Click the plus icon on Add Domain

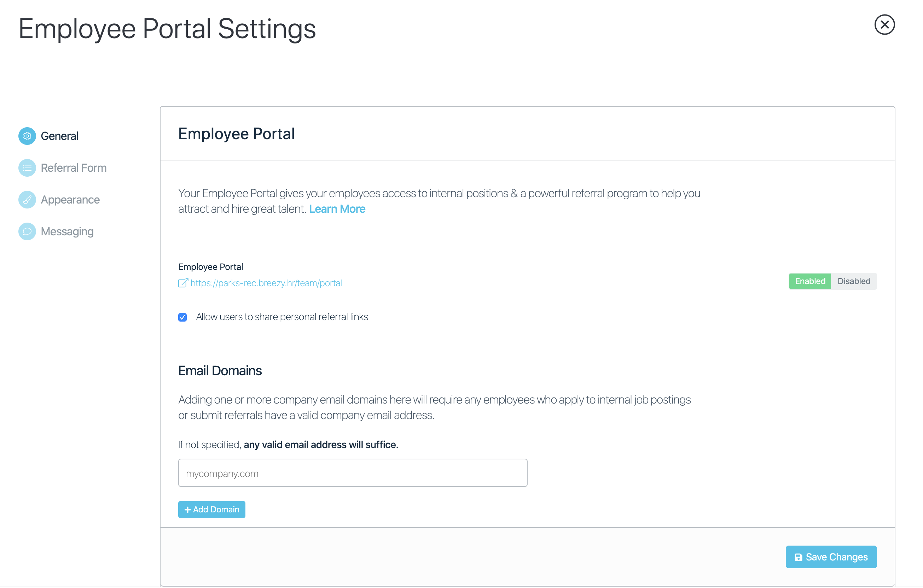187,510
